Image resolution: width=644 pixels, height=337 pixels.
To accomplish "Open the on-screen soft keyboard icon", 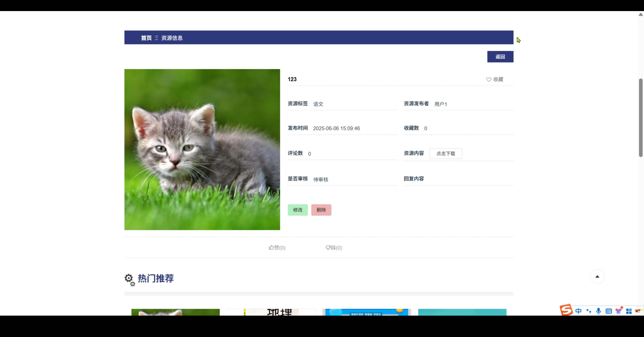I will [x=609, y=311].
